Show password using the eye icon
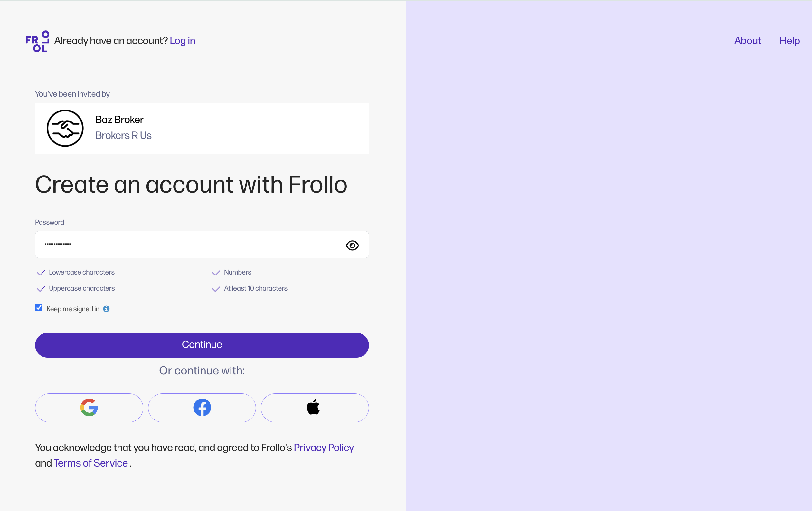 coord(352,245)
